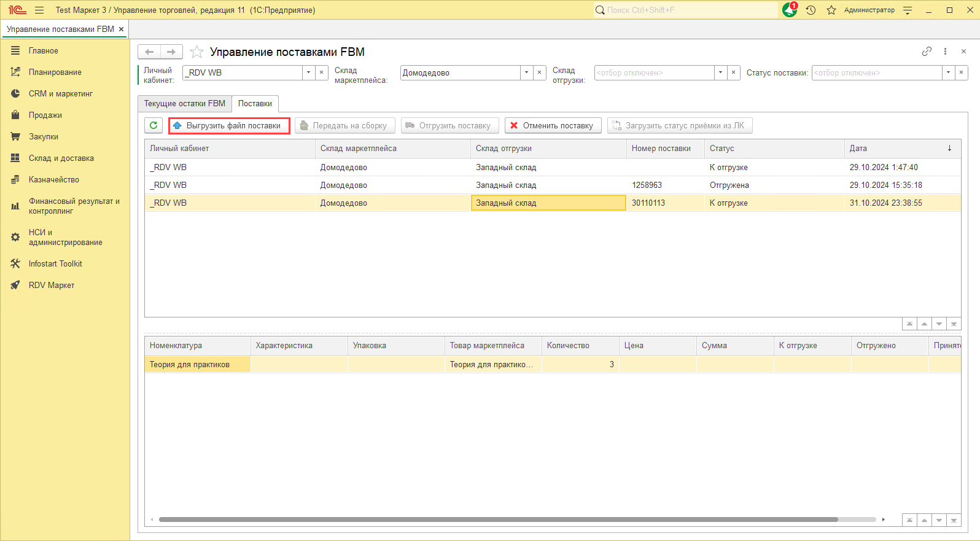Expand Склад маркетплейса dropdown
This screenshot has height=541, width=980.
coord(526,72)
